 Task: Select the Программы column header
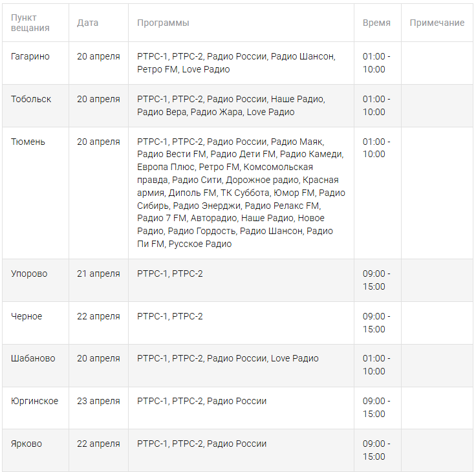tap(163, 23)
